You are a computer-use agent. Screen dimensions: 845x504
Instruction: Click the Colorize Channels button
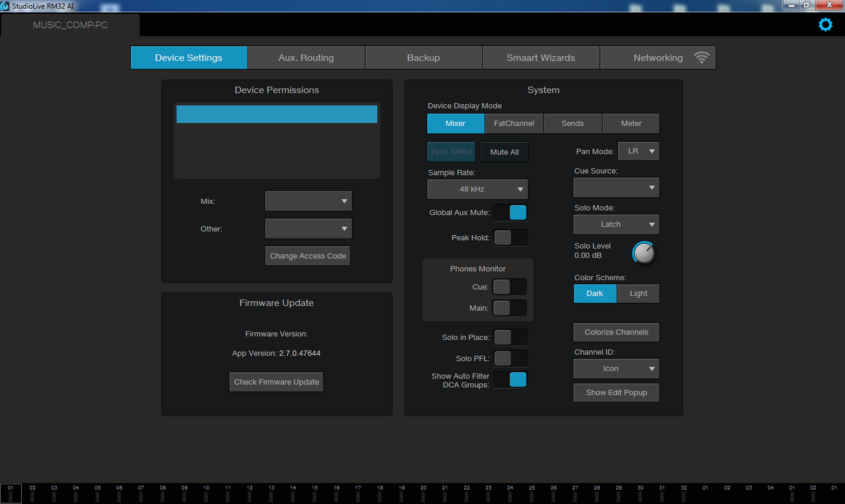click(616, 332)
